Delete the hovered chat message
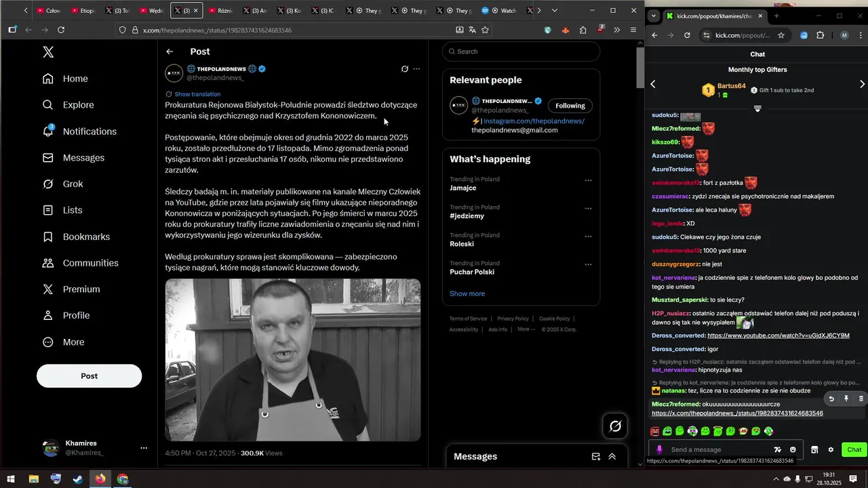This screenshot has width=868, height=488. pos(861,399)
